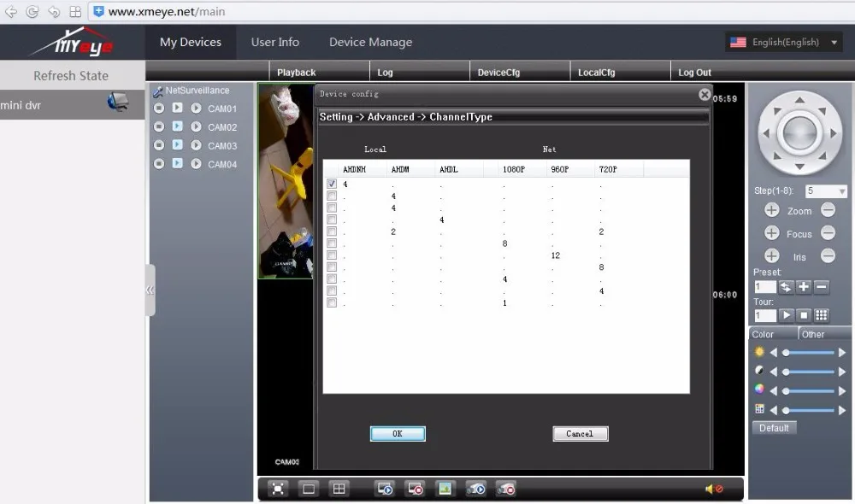855x504 pixels.
Task: Uncheck the AHDNH 4 channel row checkbox
Action: click(332, 185)
